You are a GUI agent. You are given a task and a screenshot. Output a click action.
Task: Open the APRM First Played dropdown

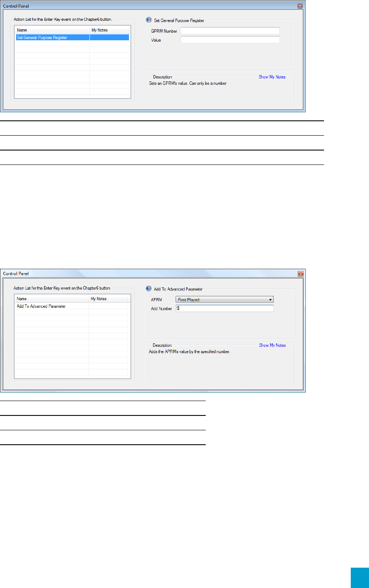tap(224, 299)
